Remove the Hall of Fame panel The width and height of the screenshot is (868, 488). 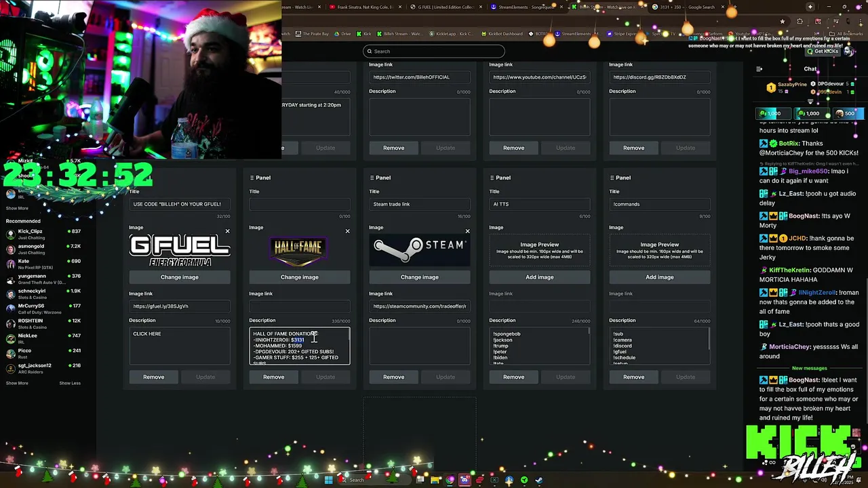[273, 377]
